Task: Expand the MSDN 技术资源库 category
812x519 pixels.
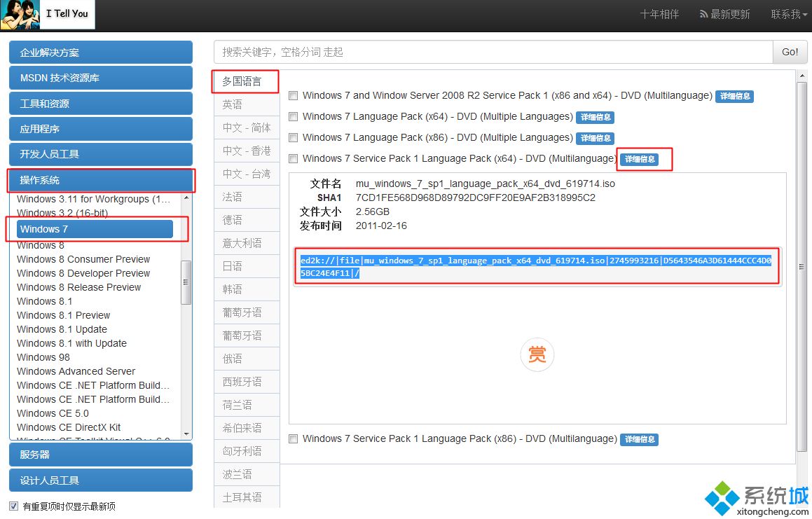Action: (x=100, y=78)
